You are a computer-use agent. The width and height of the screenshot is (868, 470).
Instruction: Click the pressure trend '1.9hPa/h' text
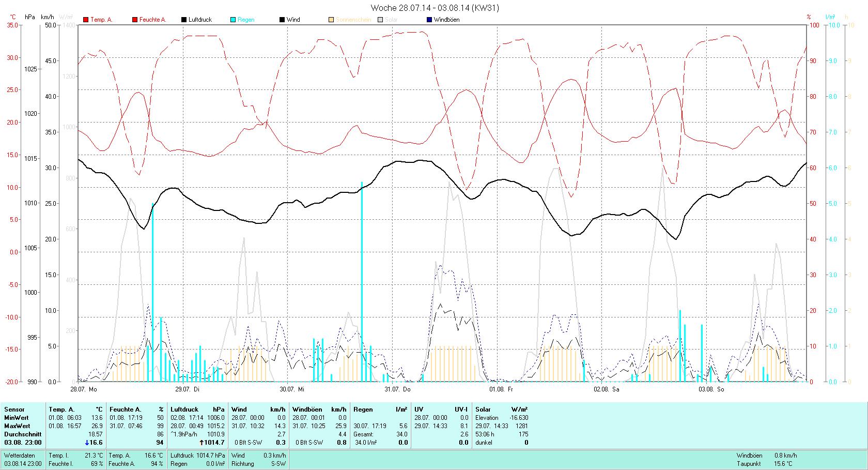[185, 434]
